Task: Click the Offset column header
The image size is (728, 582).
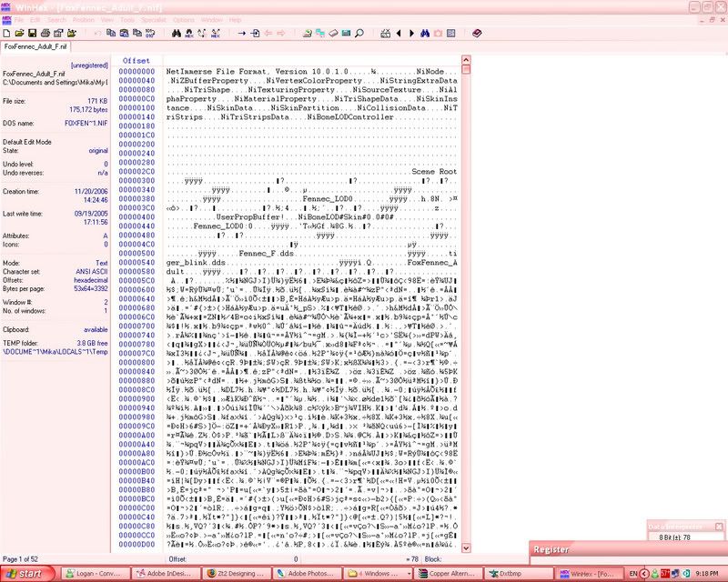Action: click(x=136, y=61)
